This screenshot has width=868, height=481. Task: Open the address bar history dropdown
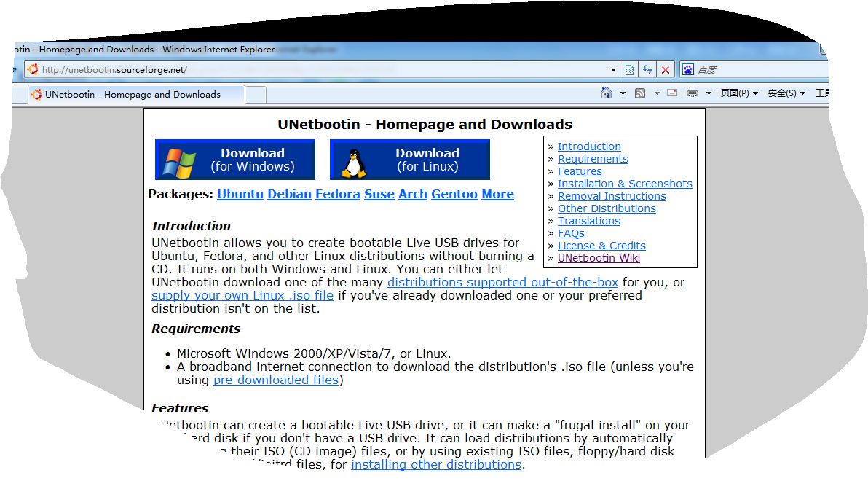pyautogui.click(x=613, y=70)
